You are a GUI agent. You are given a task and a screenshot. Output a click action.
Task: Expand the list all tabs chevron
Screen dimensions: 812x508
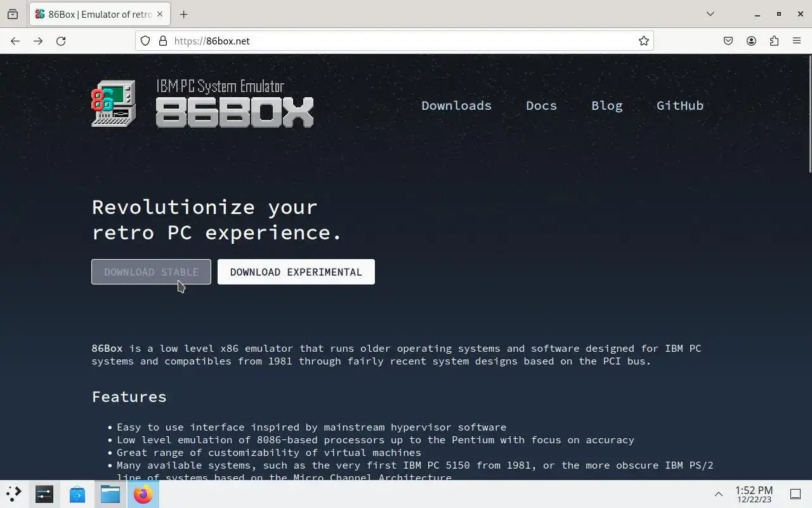pos(710,14)
